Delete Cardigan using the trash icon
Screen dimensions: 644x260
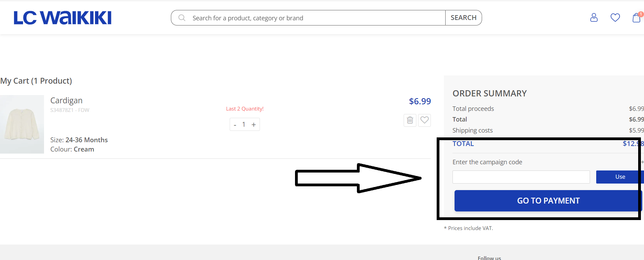point(410,120)
